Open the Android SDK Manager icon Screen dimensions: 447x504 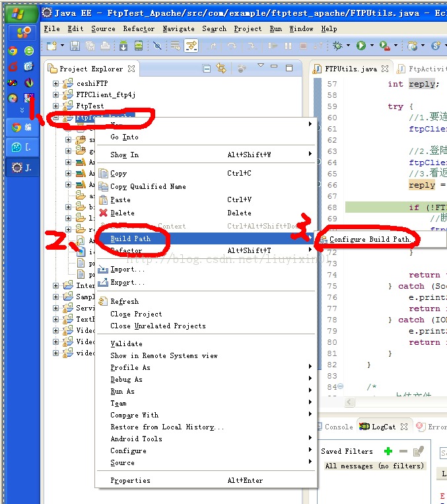click(x=123, y=46)
